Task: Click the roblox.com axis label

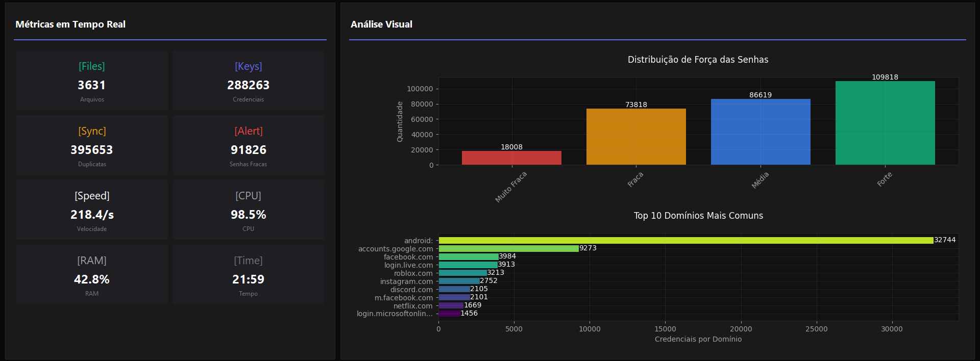Action: tap(413, 273)
